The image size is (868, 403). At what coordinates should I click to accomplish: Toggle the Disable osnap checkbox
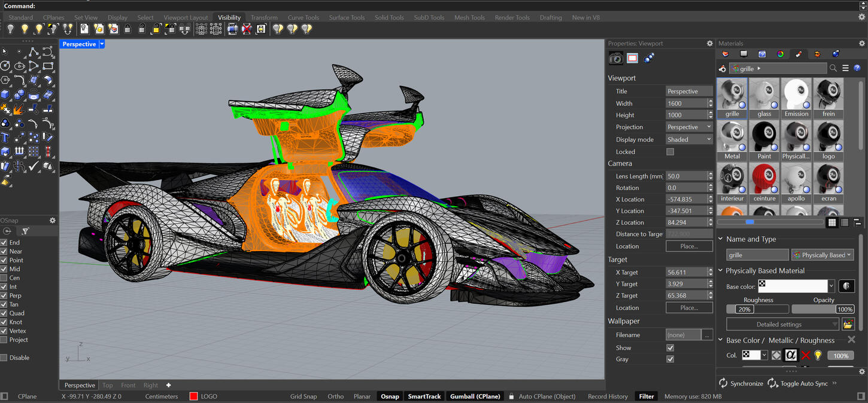click(4, 358)
